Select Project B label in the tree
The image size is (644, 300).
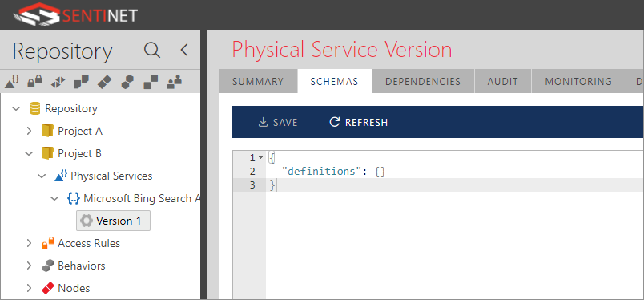pyautogui.click(x=79, y=153)
